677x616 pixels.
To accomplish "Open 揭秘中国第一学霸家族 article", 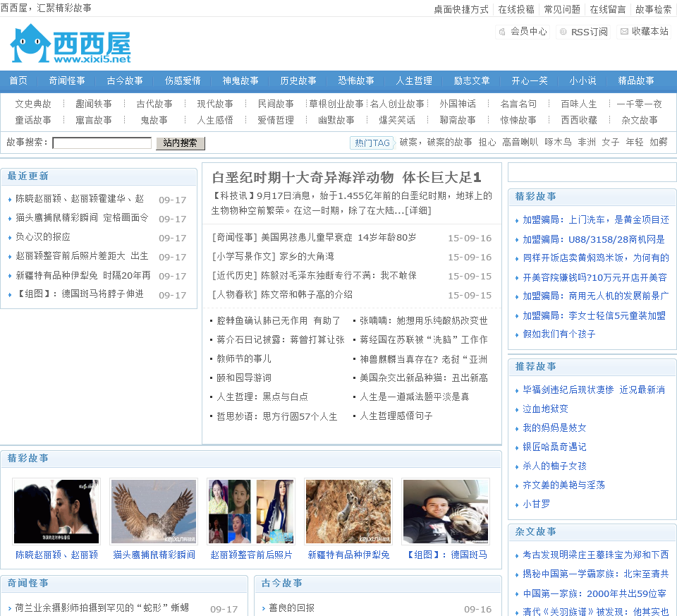I will (595, 574).
